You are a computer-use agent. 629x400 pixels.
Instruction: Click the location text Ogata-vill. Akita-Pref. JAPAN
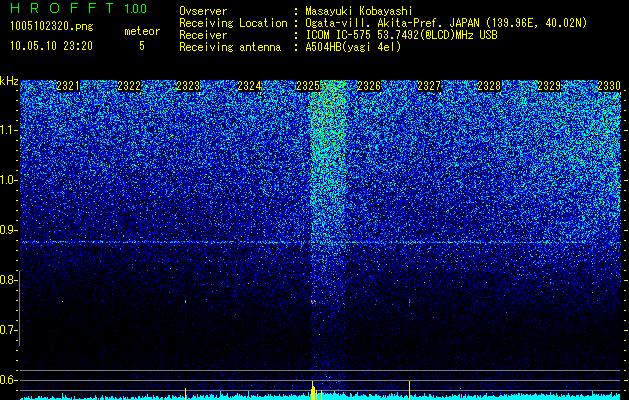[392, 23]
